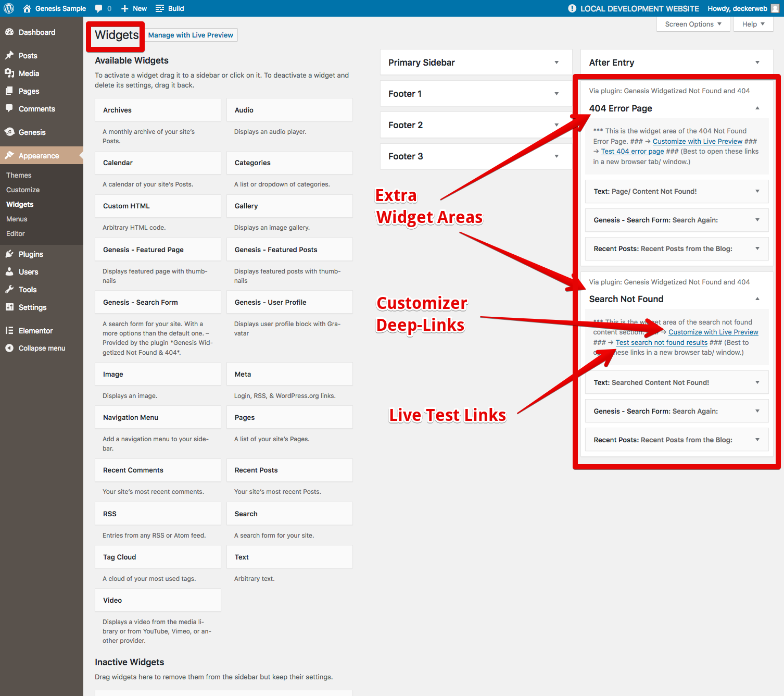
Task: Select the Audio available widget
Action: click(x=289, y=110)
